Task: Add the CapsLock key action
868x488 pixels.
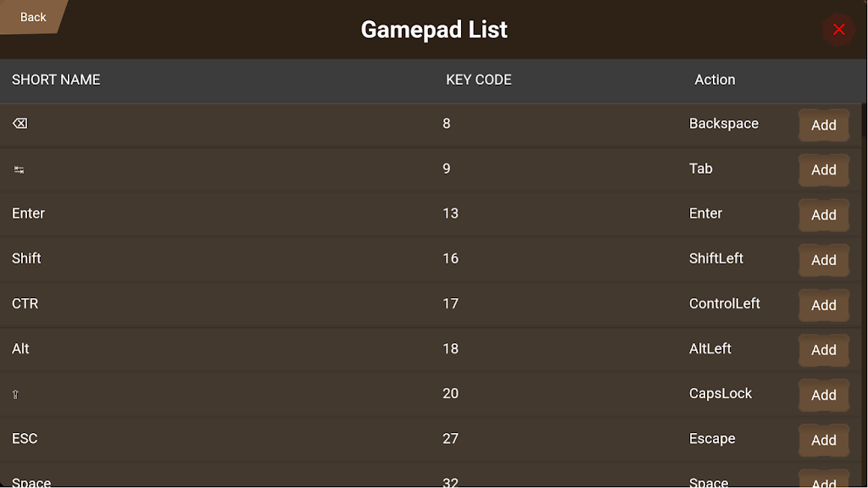Action: point(823,395)
